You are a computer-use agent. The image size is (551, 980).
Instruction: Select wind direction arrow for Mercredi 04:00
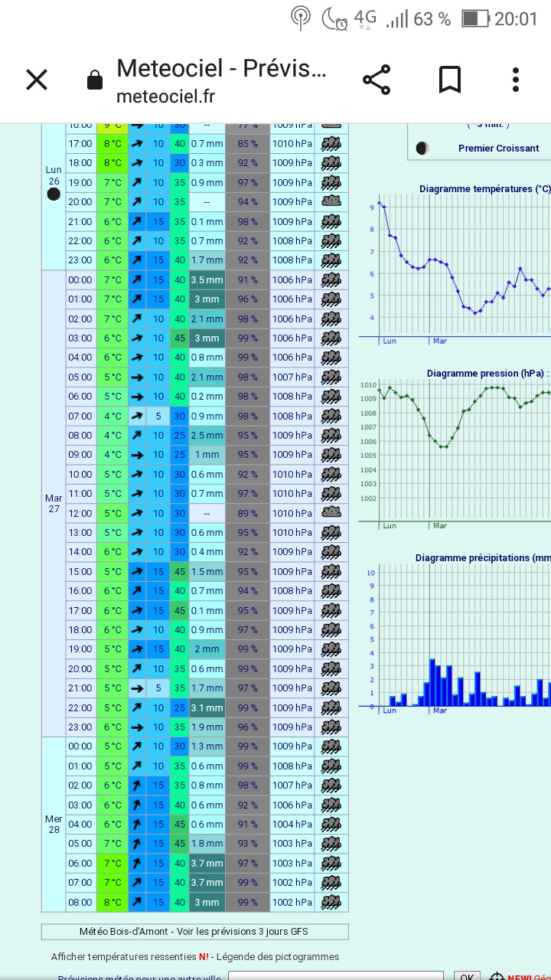click(137, 825)
